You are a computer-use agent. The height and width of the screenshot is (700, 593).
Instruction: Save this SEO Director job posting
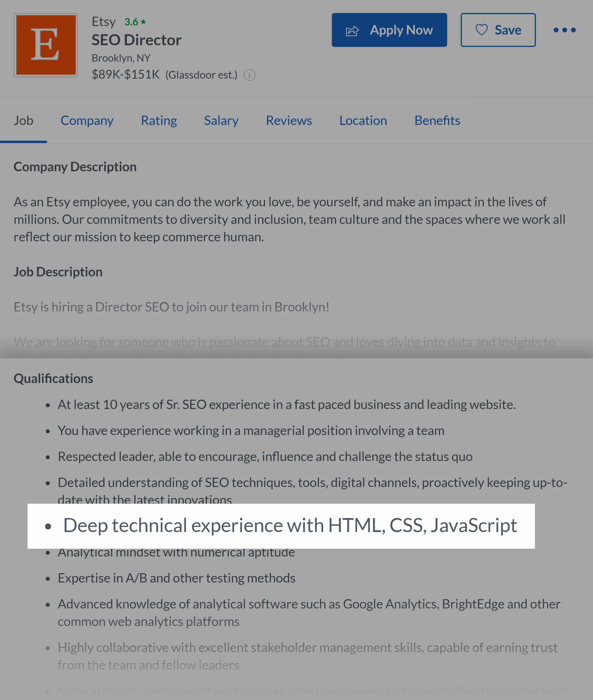(498, 30)
